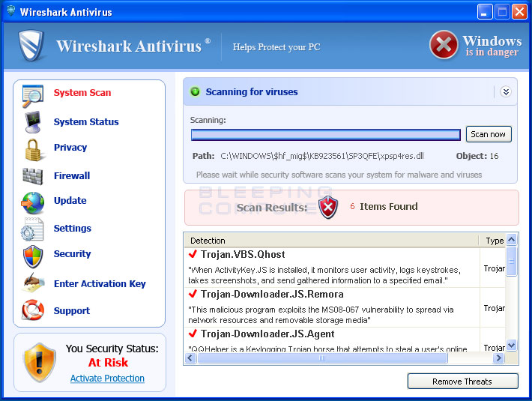Click the vertical scrollbar up arrow
532x401 pixels.
[x=511, y=240]
